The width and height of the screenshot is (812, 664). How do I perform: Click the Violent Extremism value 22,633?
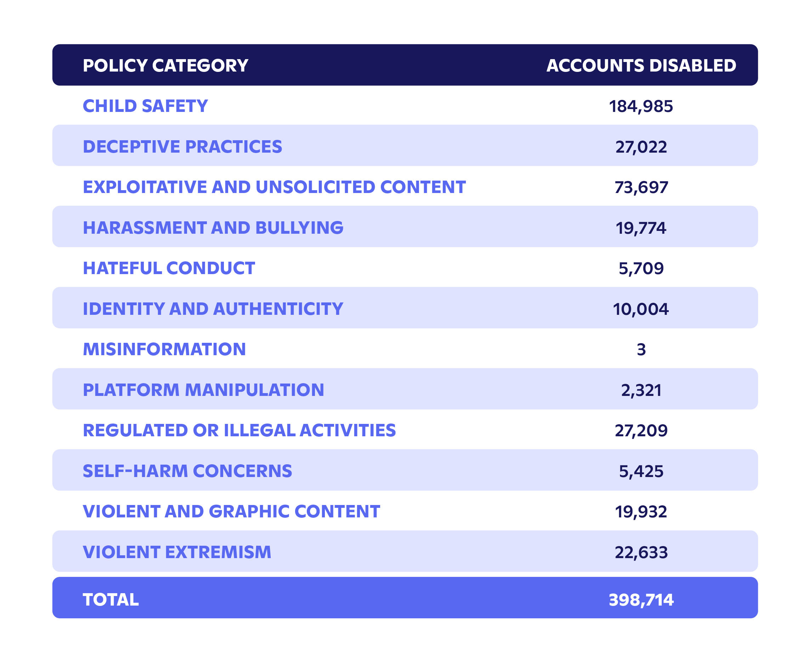coord(641,552)
